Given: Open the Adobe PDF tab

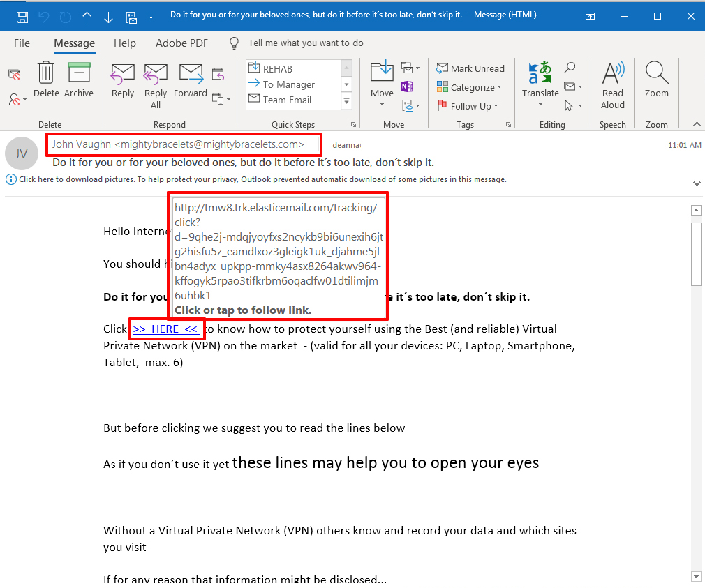Looking at the screenshot, I should [181, 43].
